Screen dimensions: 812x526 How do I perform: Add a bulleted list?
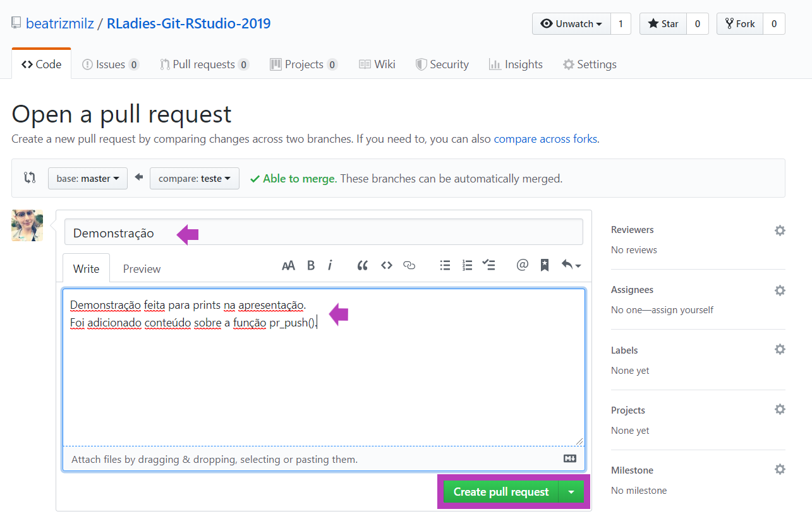(x=445, y=266)
